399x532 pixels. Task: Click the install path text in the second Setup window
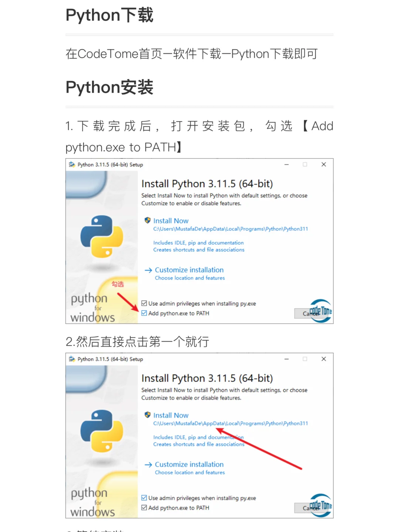click(x=231, y=423)
